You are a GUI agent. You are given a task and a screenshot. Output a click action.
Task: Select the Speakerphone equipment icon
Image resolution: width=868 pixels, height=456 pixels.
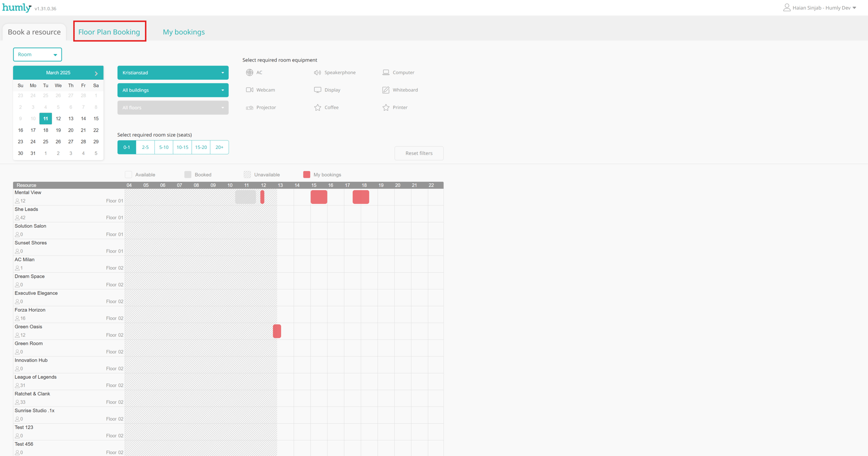coord(317,73)
